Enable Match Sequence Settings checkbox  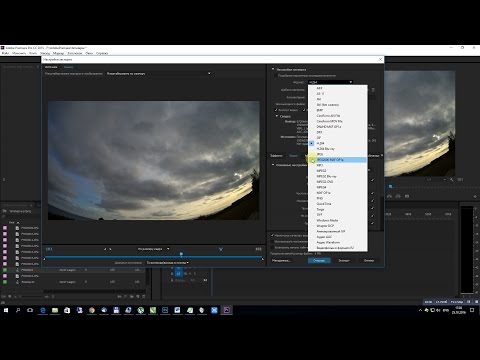pyautogui.click(x=275, y=76)
